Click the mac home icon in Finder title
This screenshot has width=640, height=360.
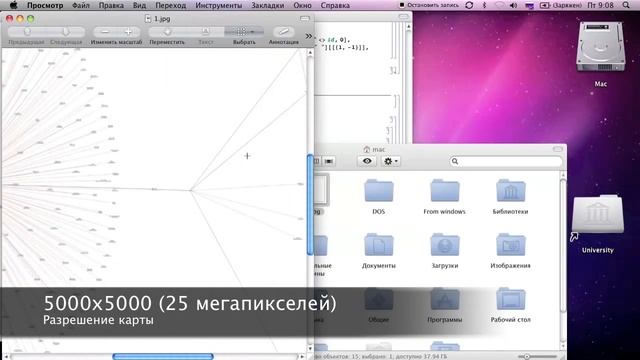pos(367,149)
